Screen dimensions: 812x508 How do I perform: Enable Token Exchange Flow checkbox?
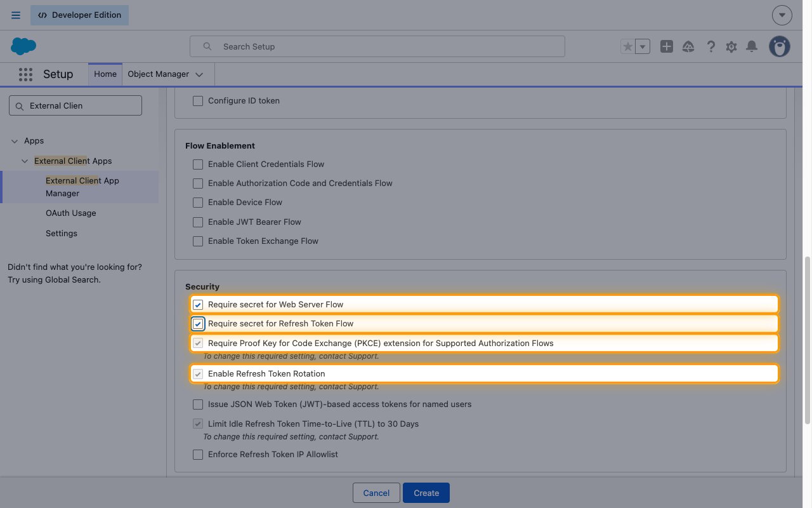(x=198, y=241)
